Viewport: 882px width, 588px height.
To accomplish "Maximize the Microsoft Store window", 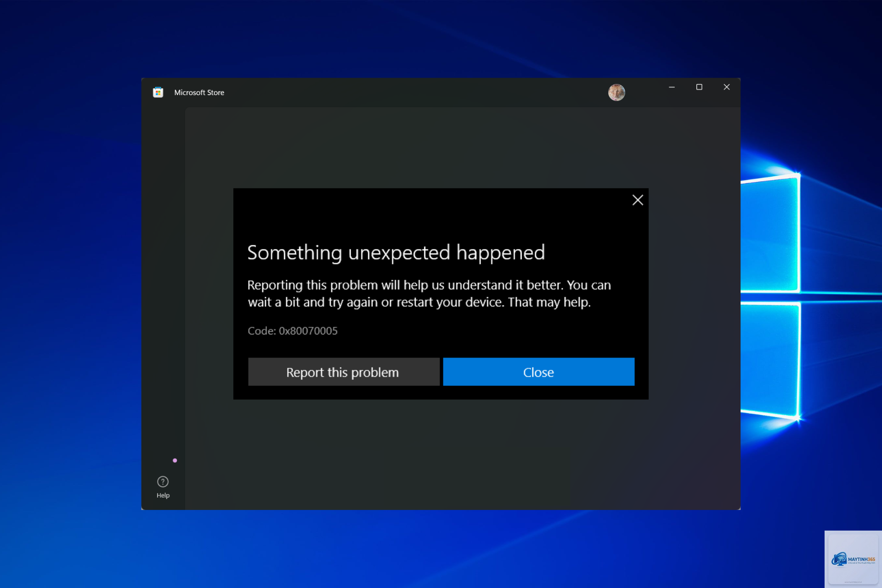I will (x=699, y=87).
